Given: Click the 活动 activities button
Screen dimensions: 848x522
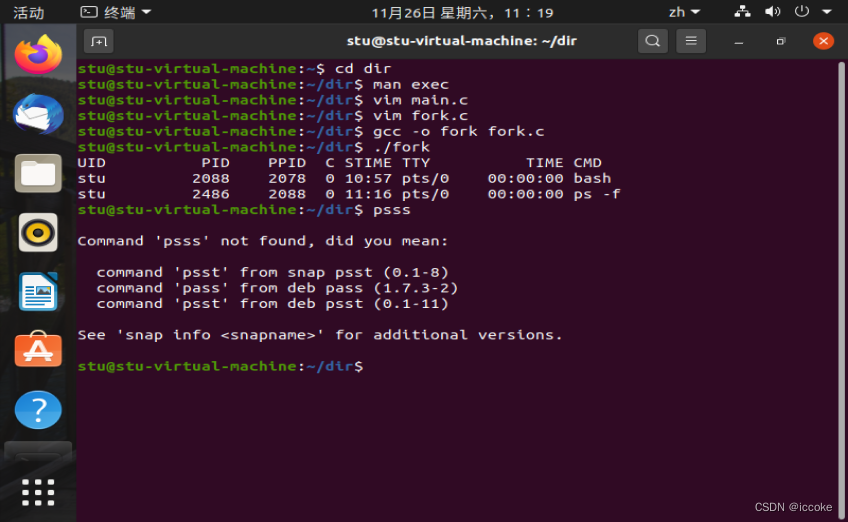Looking at the screenshot, I should click(x=29, y=12).
